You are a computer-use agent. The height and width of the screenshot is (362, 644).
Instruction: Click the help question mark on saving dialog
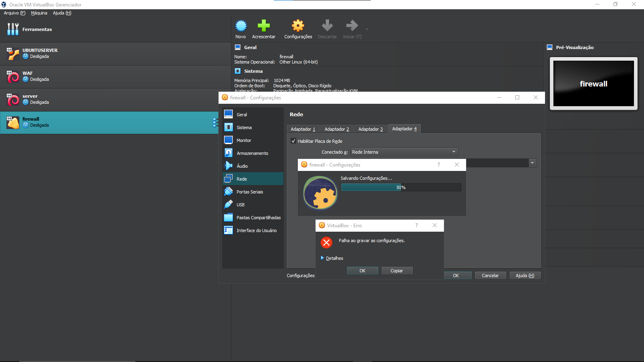[x=439, y=165]
